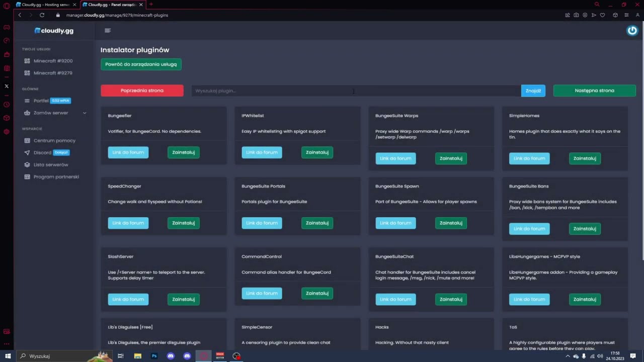Open the easy setup lines icon
The height and width of the screenshot is (362, 644).
[626, 15]
